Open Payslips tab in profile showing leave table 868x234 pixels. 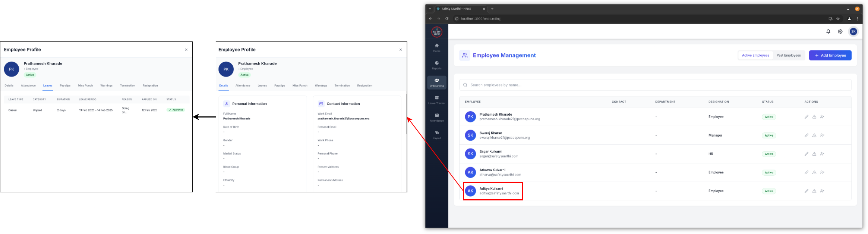tap(65, 85)
